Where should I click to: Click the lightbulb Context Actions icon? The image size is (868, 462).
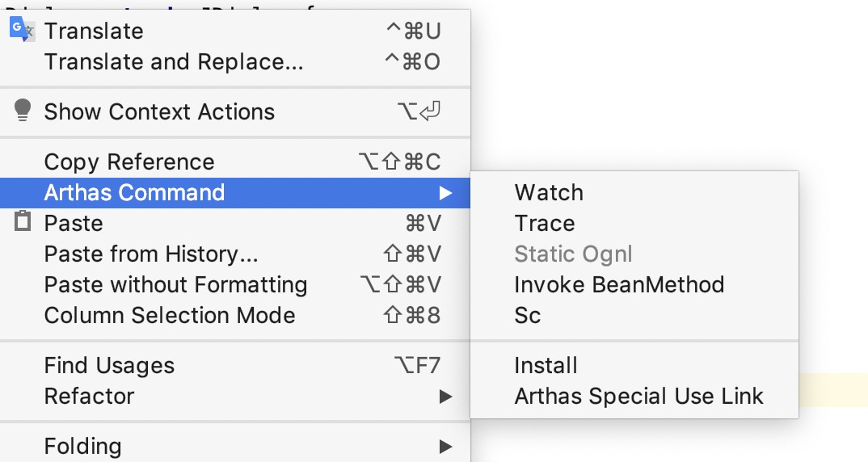(22, 110)
